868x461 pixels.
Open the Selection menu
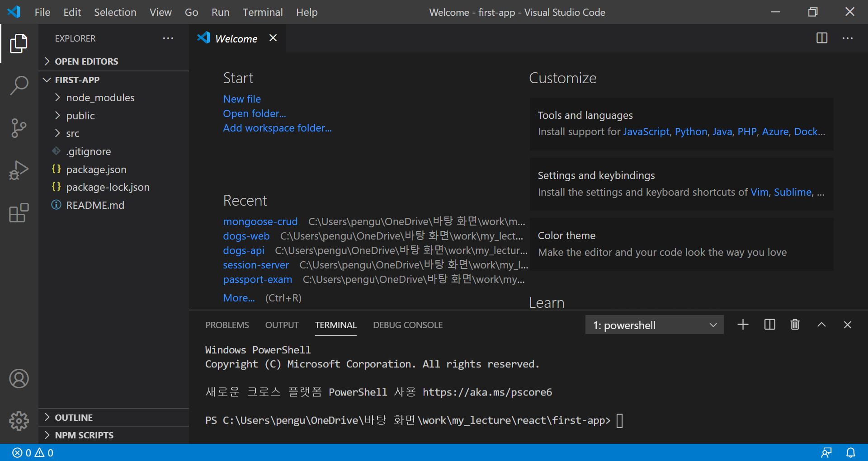115,12
